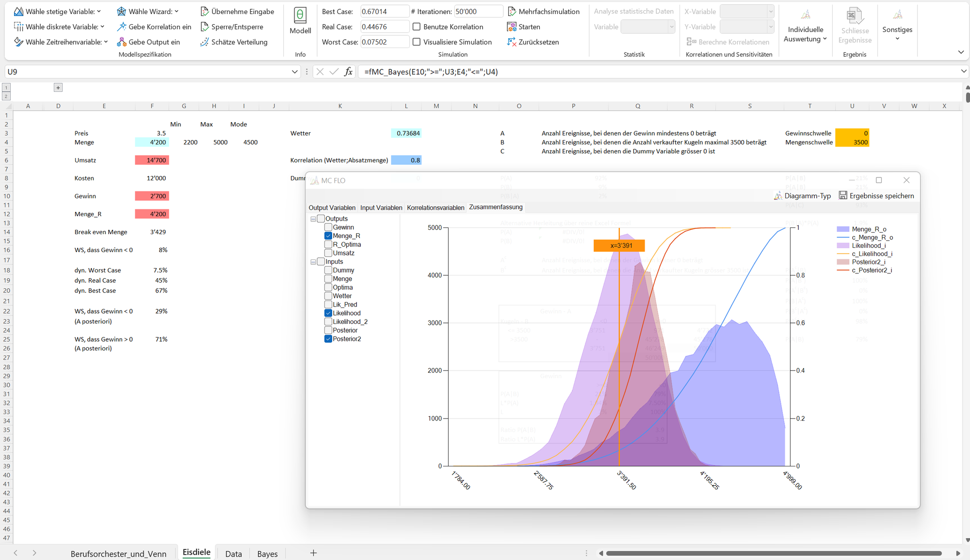Click the horizontal scrollbar thumb
Screen dimensions: 970x560
(x=774, y=553)
